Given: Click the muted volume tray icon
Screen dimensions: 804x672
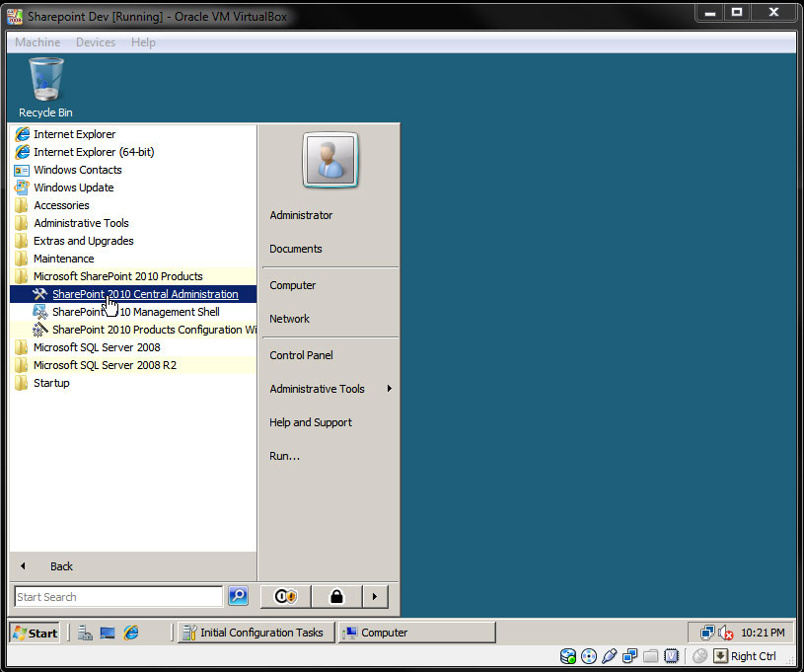Looking at the screenshot, I should [725, 633].
